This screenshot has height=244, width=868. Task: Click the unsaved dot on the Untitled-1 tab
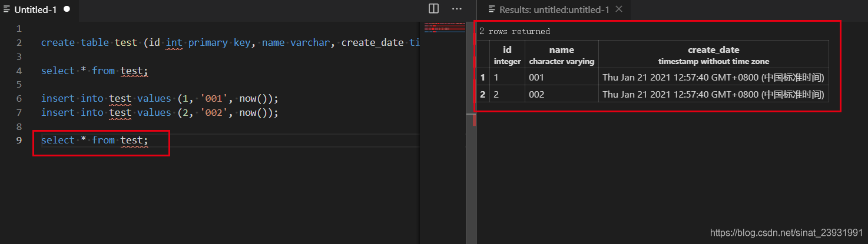[67, 9]
